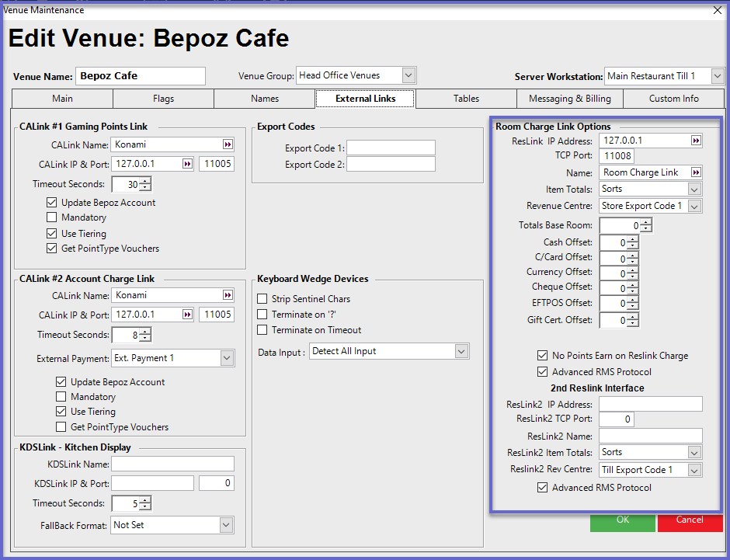
Task: Click lookup arrow icon beside ResLink IP Address
Action: coord(696,141)
